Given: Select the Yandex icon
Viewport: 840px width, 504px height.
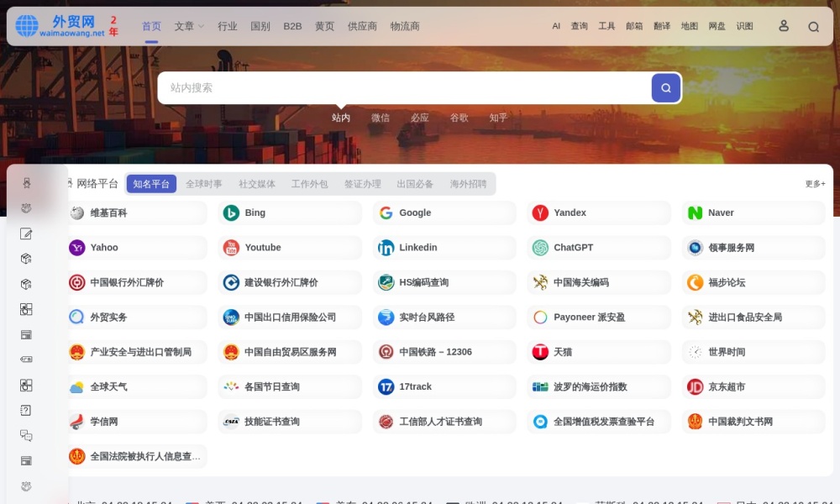Looking at the screenshot, I should [540, 213].
